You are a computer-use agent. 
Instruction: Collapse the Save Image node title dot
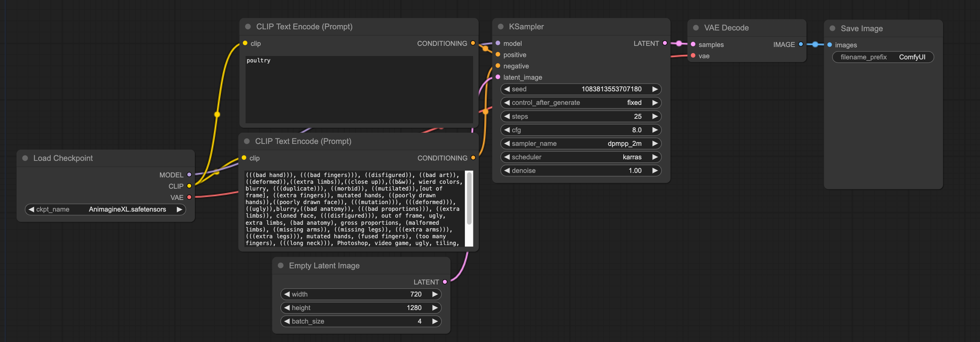pos(832,29)
